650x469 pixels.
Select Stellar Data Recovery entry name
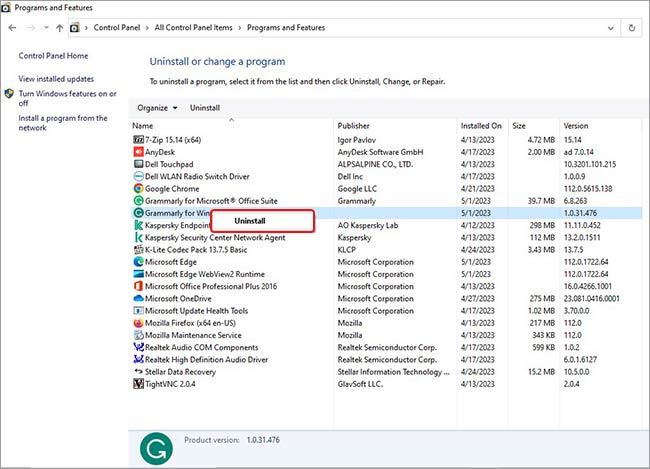180,372
